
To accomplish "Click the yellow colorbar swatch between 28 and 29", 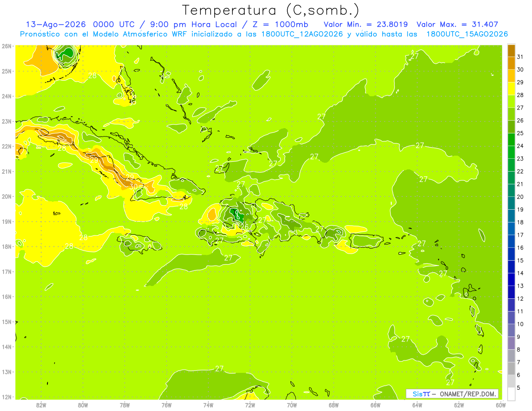I will (x=511, y=89).
